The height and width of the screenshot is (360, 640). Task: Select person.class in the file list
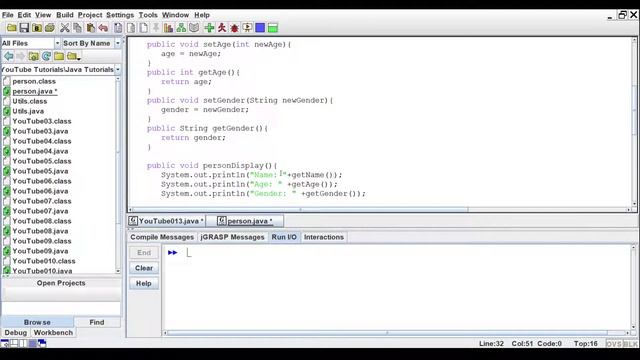34,81
